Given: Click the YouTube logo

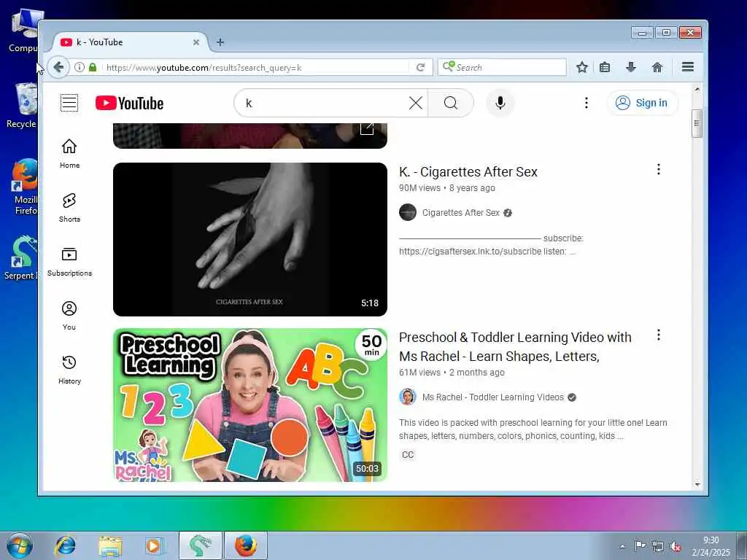Looking at the screenshot, I should (x=129, y=103).
